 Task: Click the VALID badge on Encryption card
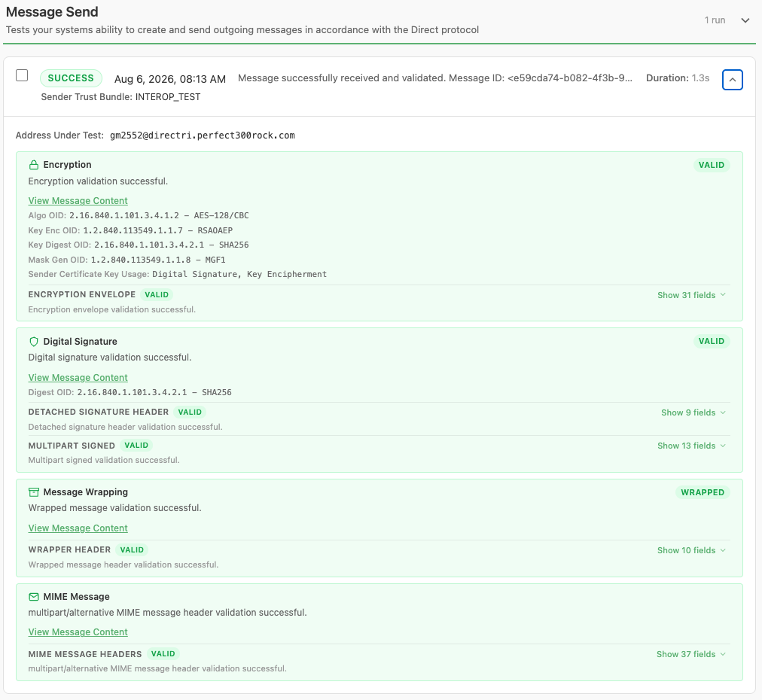(x=712, y=165)
